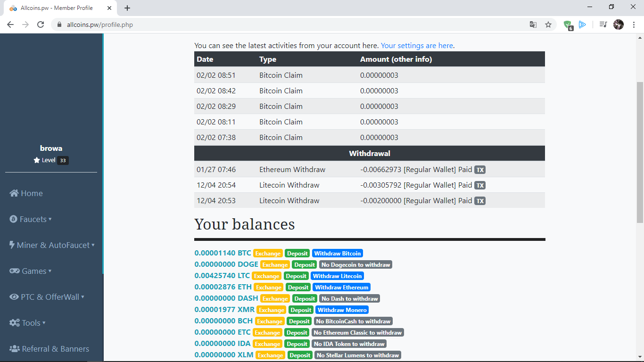Click Exchange button for BCH

tap(270, 321)
